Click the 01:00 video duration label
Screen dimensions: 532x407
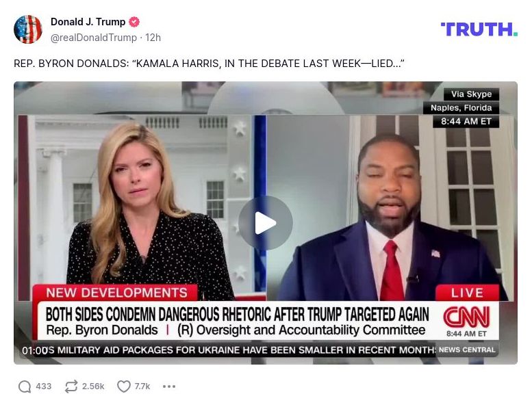tap(35, 350)
